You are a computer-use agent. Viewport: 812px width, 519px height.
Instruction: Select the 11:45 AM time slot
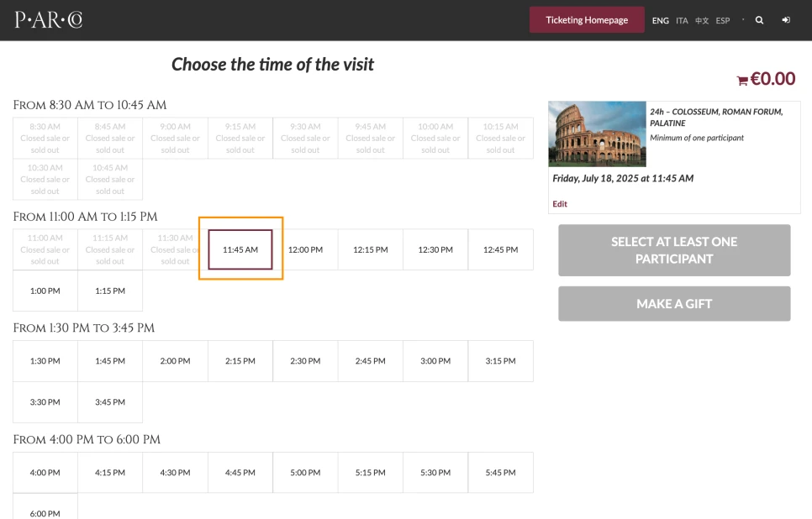pos(240,249)
